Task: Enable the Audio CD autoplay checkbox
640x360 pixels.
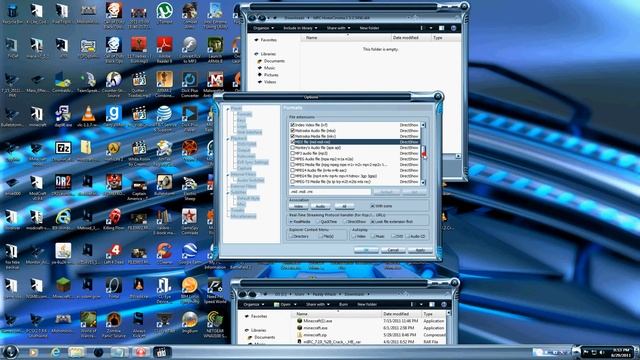Action: (x=408, y=236)
